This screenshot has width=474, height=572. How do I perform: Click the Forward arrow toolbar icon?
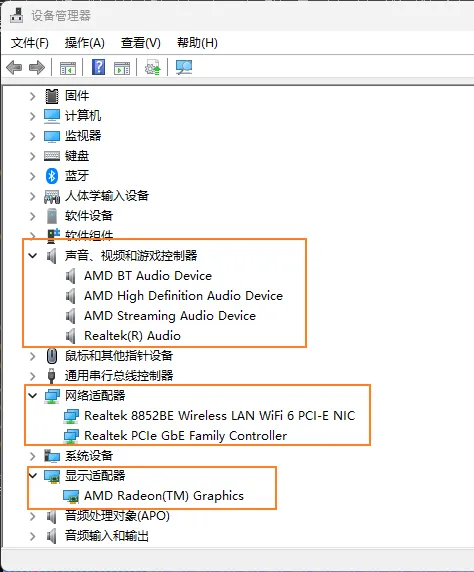click(x=36, y=67)
